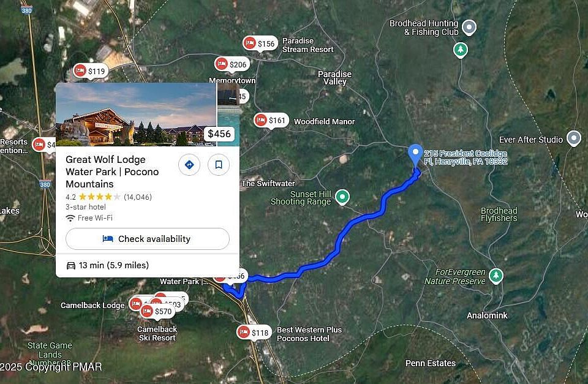The height and width of the screenshot is (384, 588).
Task: Select the Brodhead Hunting & Fishing Club pin
Action: coord(469,28)
